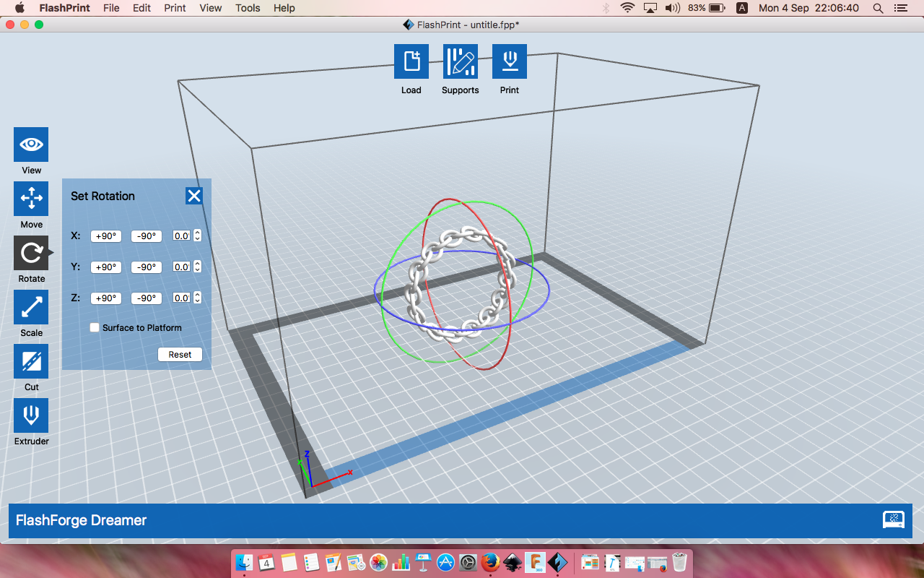
Task: Open the Extruder tool
Action: 31,415
